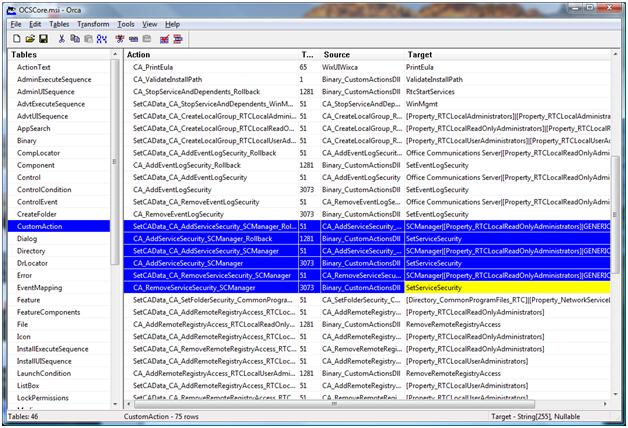Click the Add Tables toolbar icon
The image size is (628, 428).
tap(120, 38)
